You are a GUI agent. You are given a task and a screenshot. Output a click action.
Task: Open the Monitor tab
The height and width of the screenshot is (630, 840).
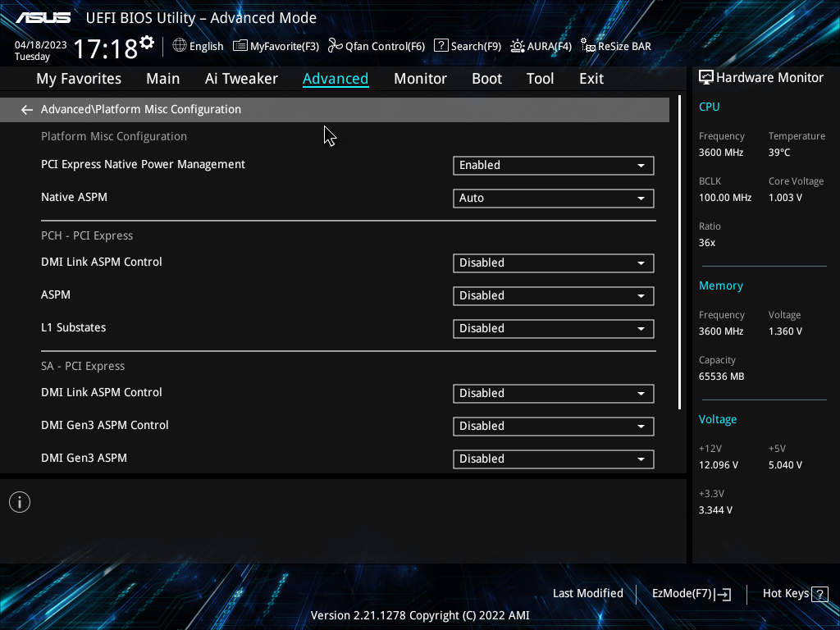pos(420,79)
